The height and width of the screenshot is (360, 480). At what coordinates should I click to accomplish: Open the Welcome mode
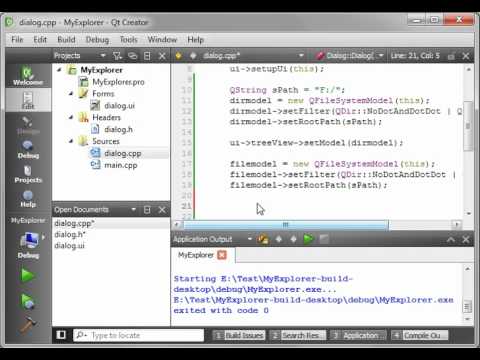(x=28, y=76)
